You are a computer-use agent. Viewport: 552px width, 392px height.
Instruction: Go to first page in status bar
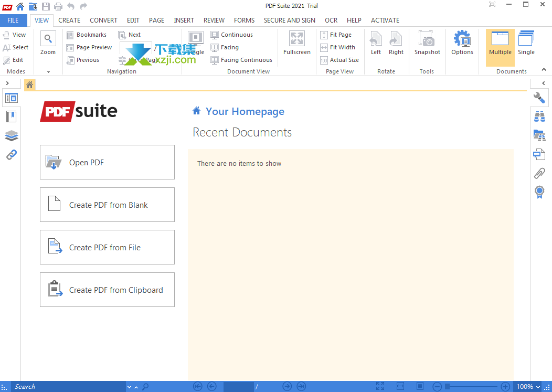(x=198, y=386)
